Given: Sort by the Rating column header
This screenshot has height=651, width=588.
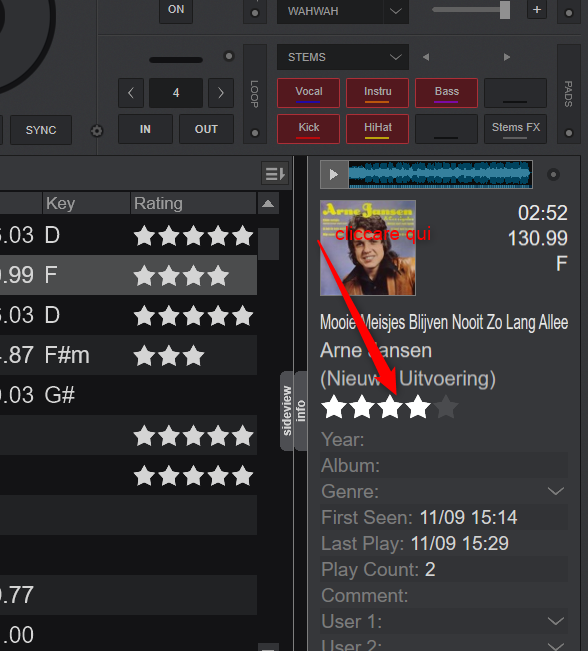Looking at the screenshot, I should click(x=194, y=203).
